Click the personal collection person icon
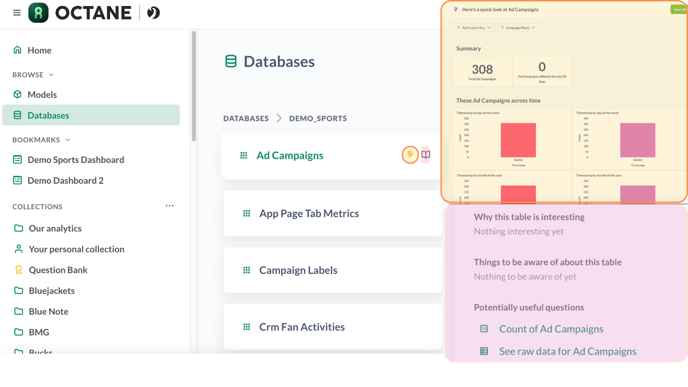This screenshot has height=387, width=688. tap(18, 249)
